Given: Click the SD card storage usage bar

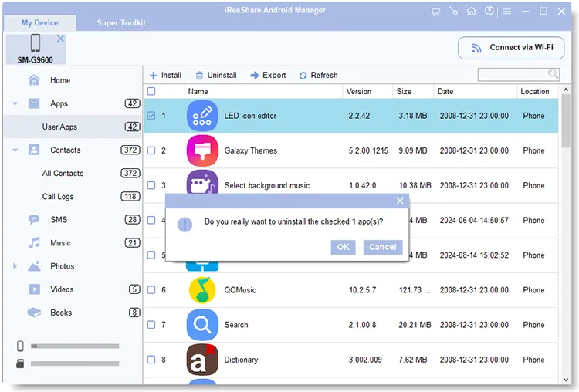Looking at the screenshot, I should (x=75, y=363).
